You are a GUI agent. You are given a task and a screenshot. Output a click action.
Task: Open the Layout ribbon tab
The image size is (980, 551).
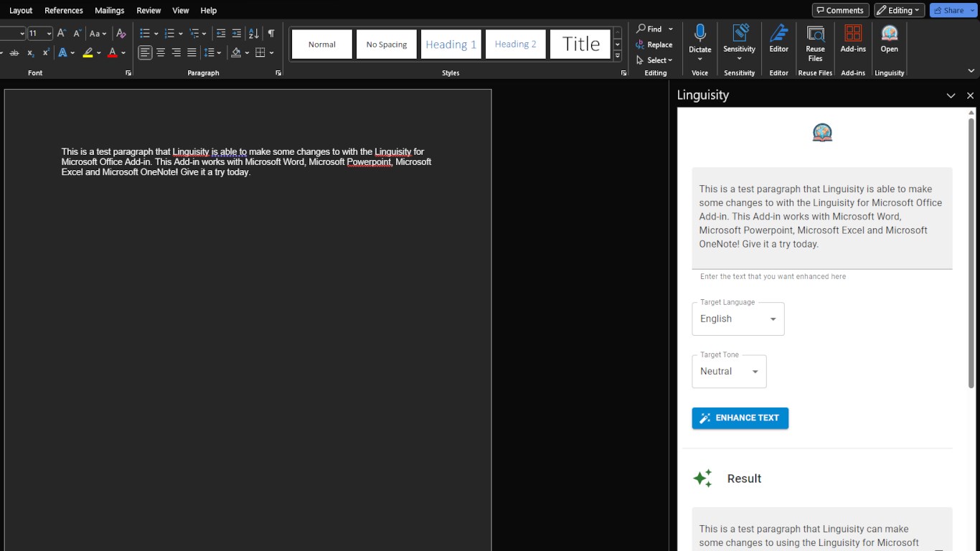click(21, 10)
